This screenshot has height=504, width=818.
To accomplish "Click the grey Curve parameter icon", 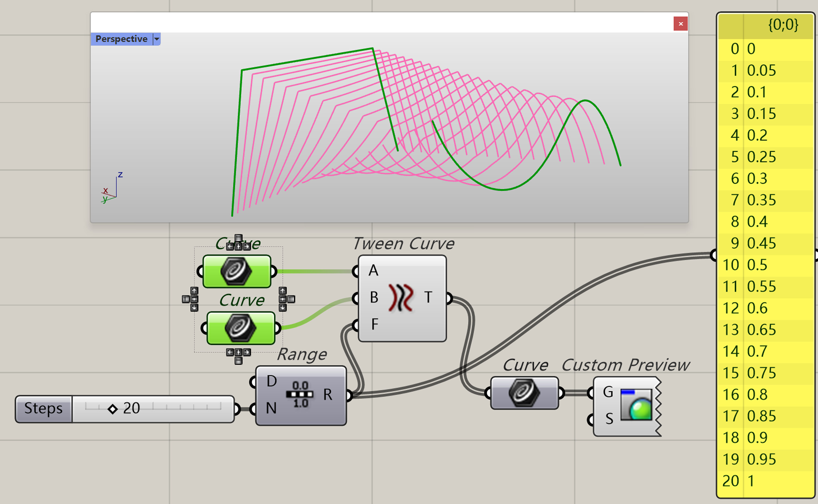I will click(524, 393).
